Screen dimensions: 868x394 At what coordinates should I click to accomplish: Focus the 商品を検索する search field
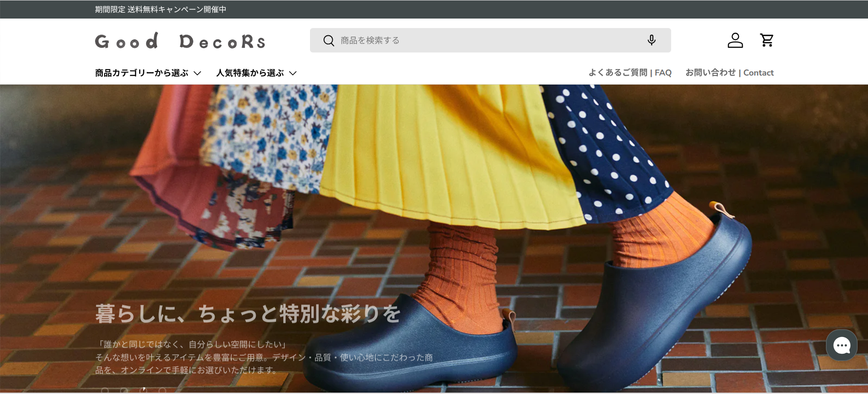click(x=489, y=41)
